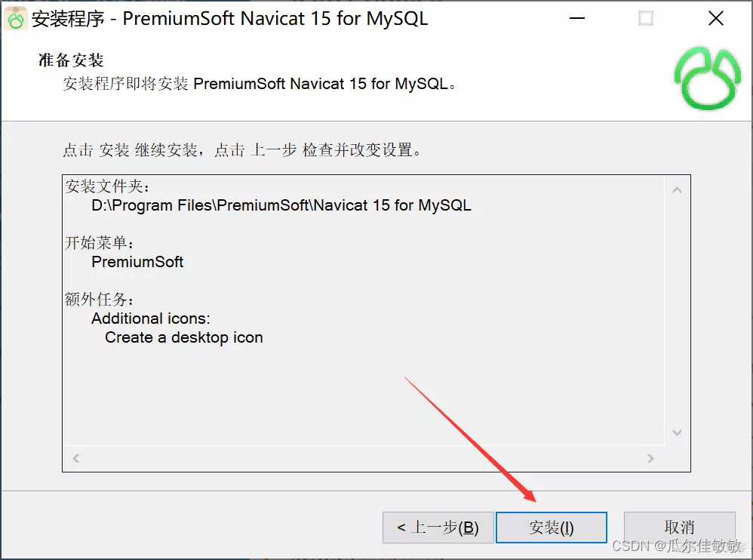The height and width of the screenshot is (560, 753).
Task: Click the 准备安装 heading text
Action: tap(71, 60)
